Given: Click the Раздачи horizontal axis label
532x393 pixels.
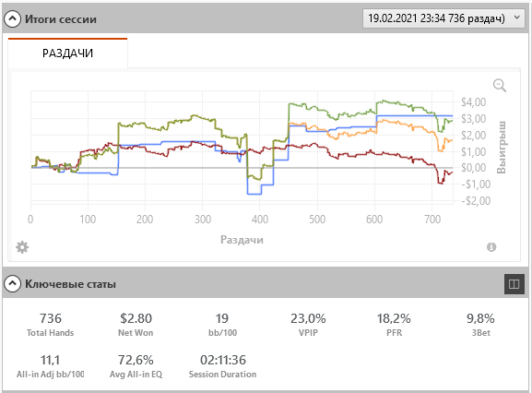Looking at the screenshot, I should point(242,240).
